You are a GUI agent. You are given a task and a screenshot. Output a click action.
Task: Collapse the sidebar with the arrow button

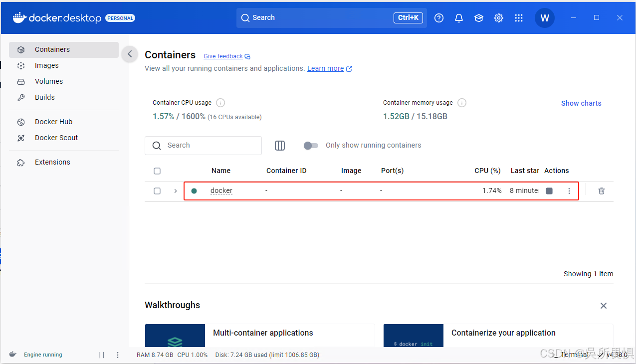pos(130,54)
